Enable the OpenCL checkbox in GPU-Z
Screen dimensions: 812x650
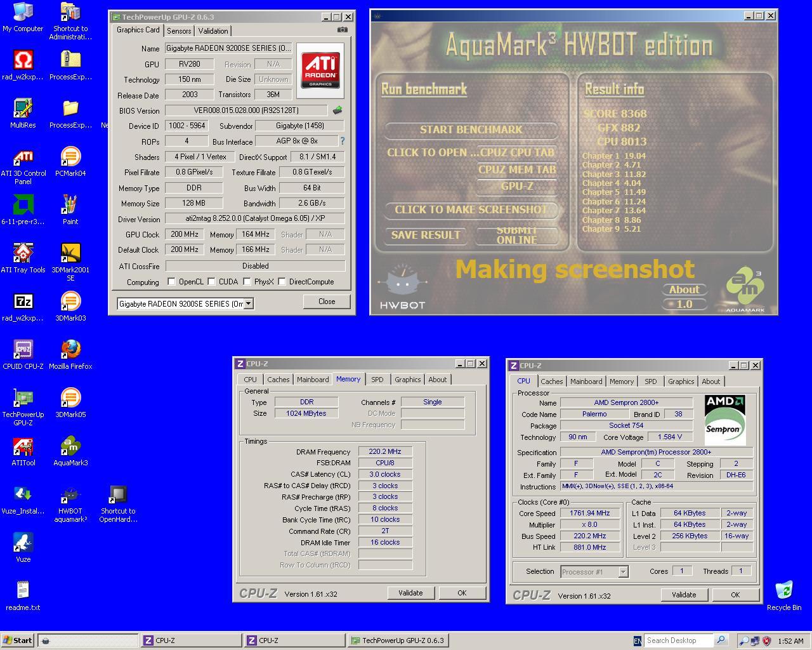[x=171, y=281]
